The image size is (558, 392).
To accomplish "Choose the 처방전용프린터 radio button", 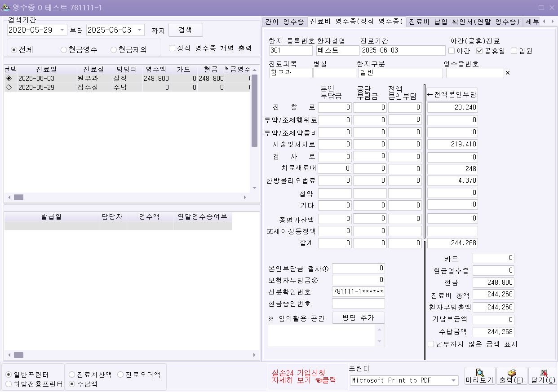I will click(x=9, y=384).
